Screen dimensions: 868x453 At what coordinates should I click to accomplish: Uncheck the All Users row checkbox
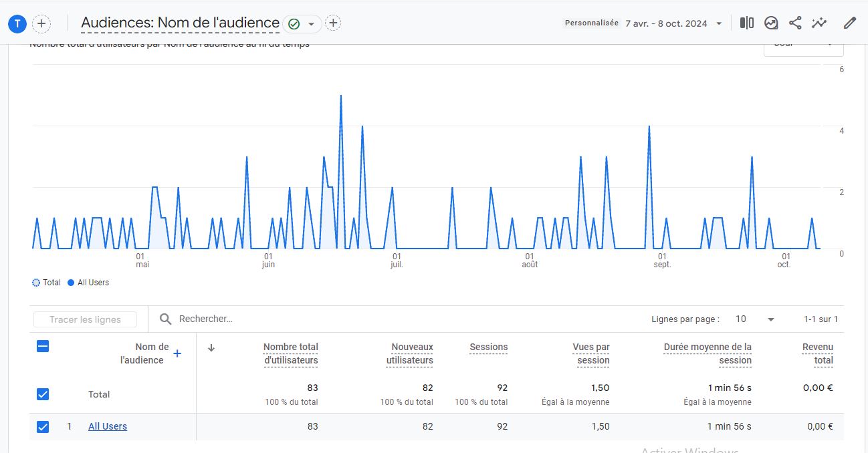point(43,426)
